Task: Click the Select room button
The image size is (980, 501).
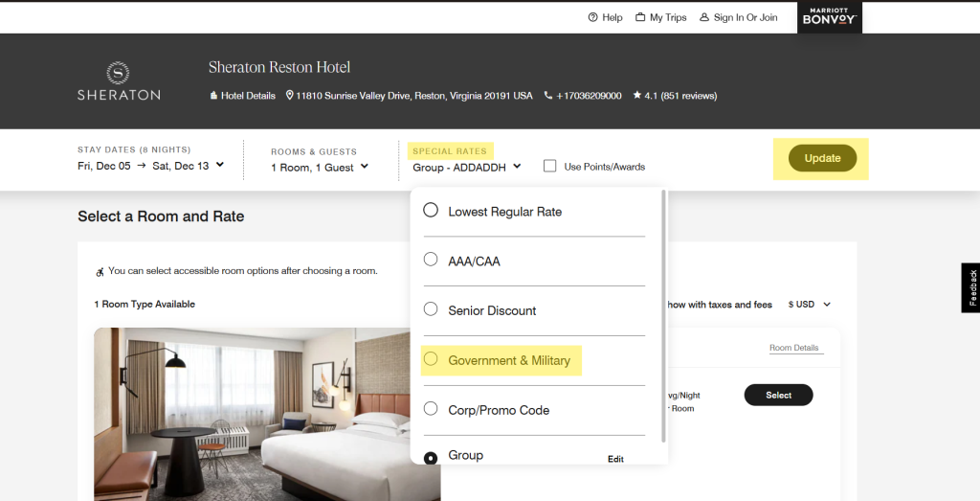Action: click(x=779, y=396)
